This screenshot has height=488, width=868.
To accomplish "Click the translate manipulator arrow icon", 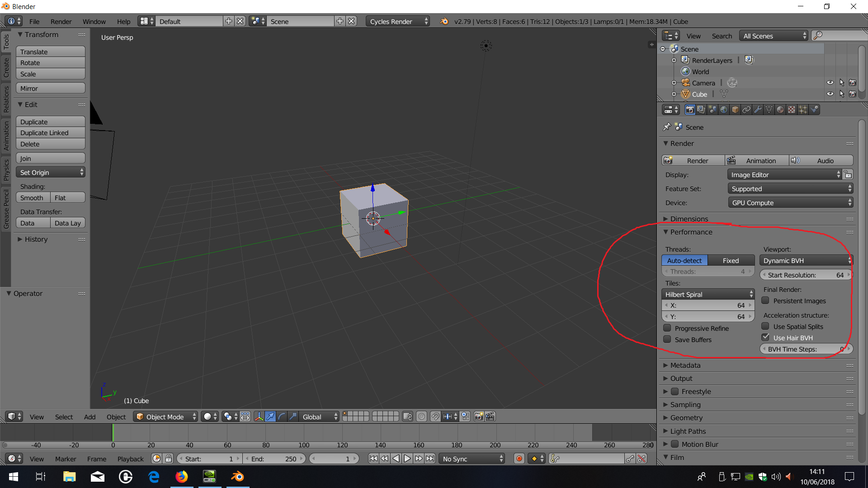I will click(270, 417).
